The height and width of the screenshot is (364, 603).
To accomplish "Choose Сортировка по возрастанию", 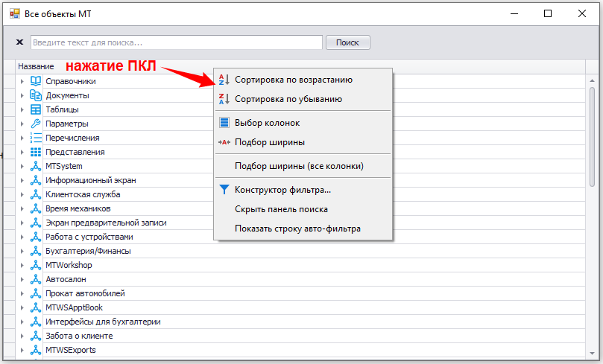I will point(294,80).
